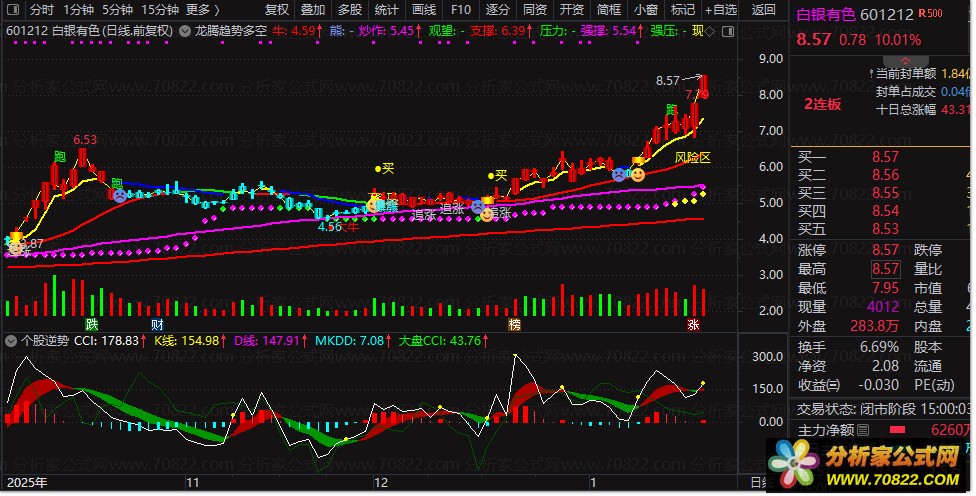
Task: Click the 十日总涨幅 row
Action: click(x=922, y=110)
